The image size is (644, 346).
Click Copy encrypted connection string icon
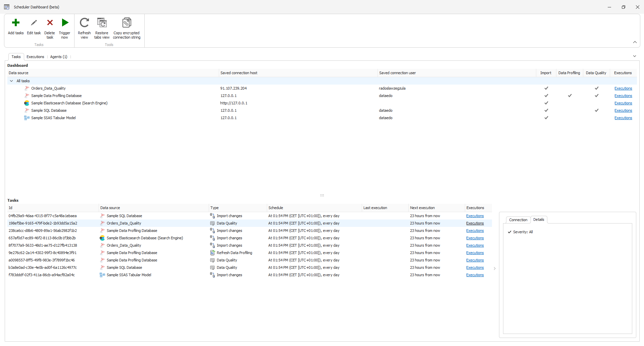point(127,22)
